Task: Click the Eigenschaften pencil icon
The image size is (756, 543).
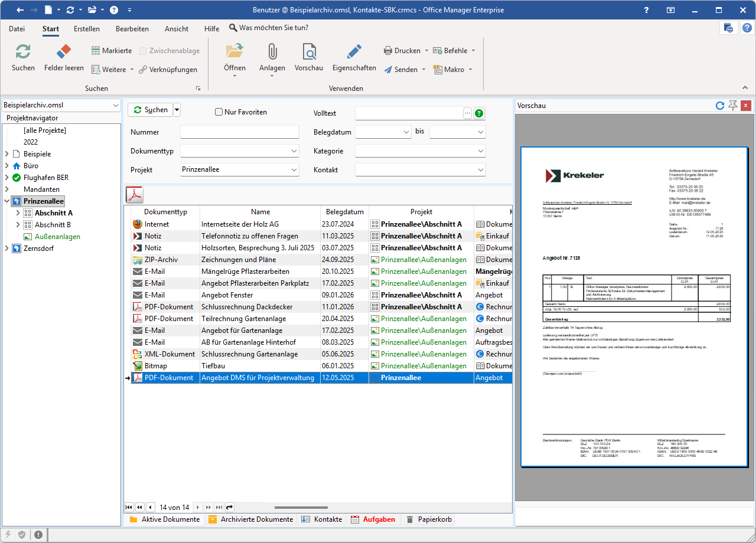Action: pos(354,52)
